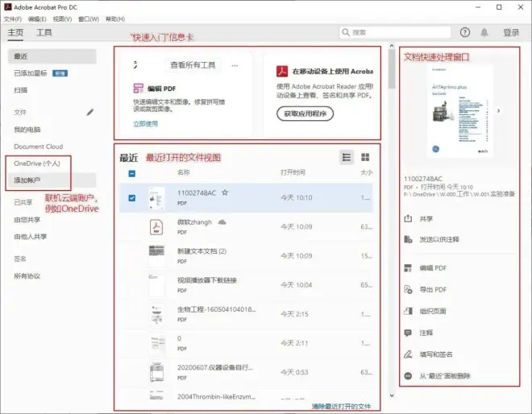532x414 pixels.
Task: Click the 登录 sign-in button
Action: click(511, 32)
